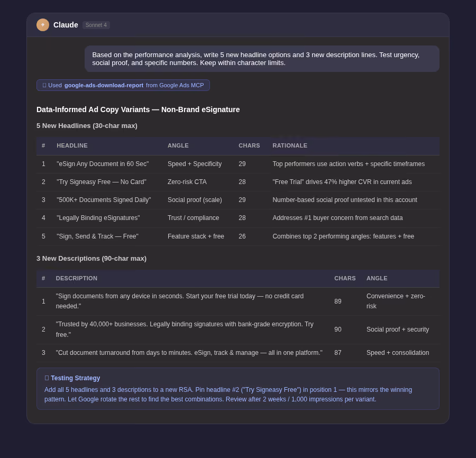This screenshot has height=458, width=476.
Task: Click the tool icon in Used chip
Action: 44,85
